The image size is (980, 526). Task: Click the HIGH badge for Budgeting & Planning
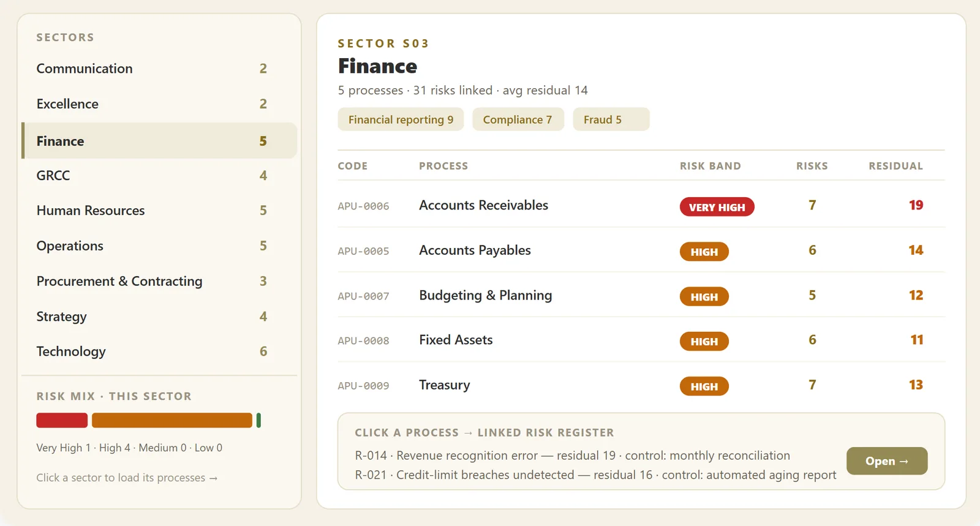pyautogui.click(x=704, y=297)
